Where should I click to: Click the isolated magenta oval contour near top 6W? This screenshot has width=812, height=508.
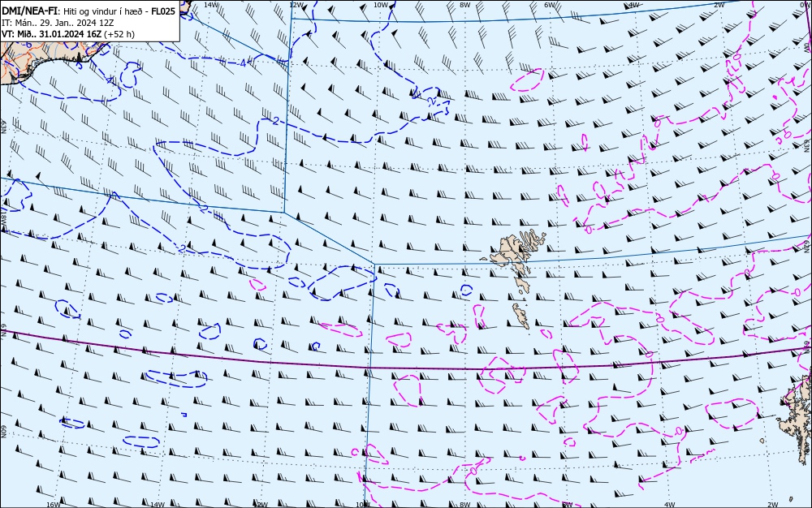tap(528, 80)
